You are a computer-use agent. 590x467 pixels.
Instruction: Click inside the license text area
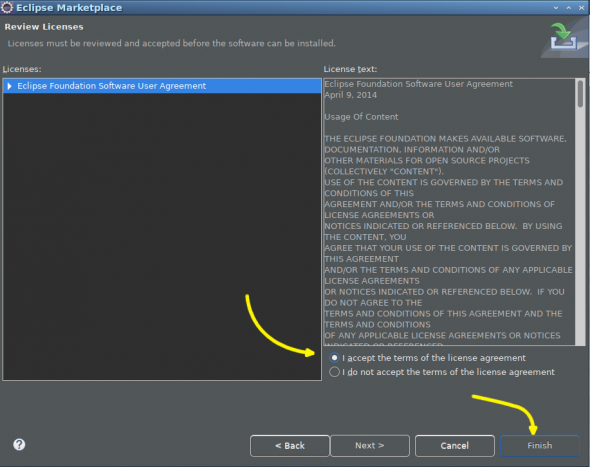pyautogui.click(x=449, y=212)
